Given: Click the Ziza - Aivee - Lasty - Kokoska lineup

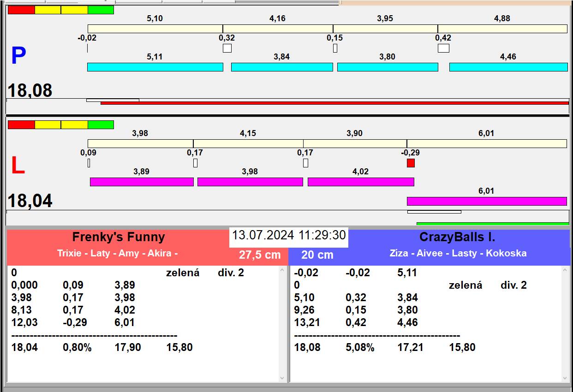Looking at the screenshot, I should pyautogui.click(x=458, y=253).
